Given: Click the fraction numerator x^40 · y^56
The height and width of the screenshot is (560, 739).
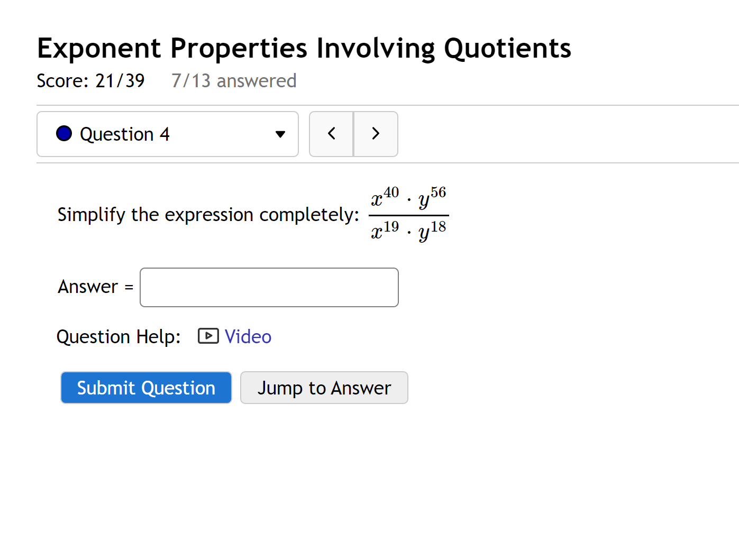Looking at the screenshot, I should coord(408,198).
